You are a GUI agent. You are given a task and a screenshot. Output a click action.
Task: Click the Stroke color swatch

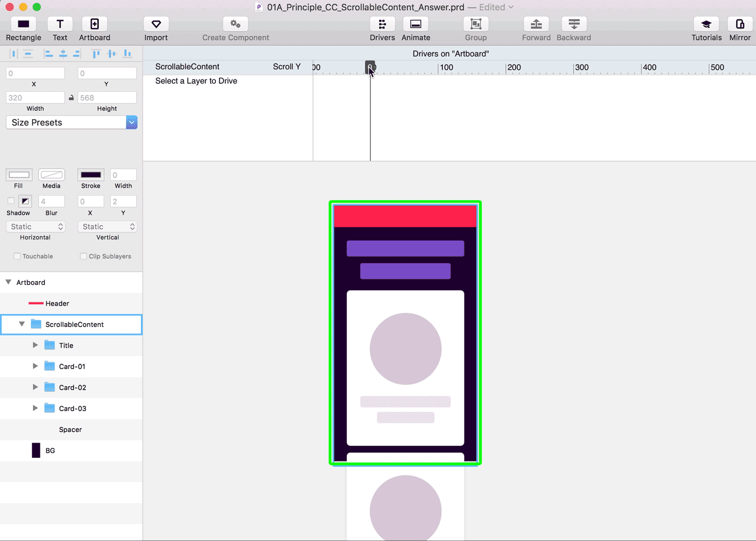point(91,175)
